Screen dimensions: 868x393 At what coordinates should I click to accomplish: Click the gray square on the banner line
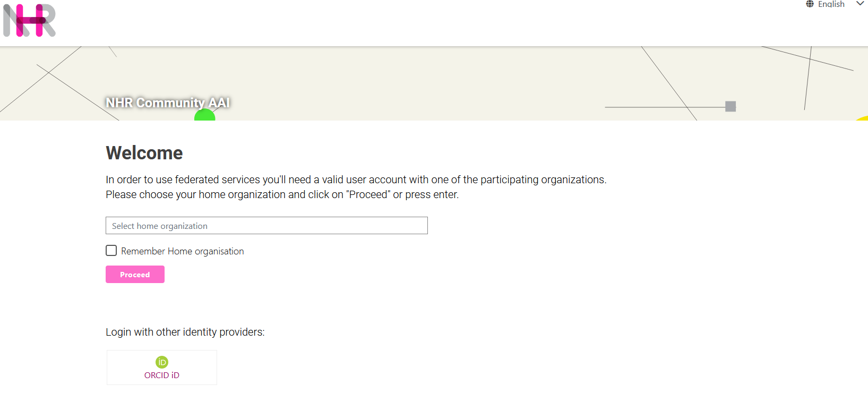coord(731,106)
